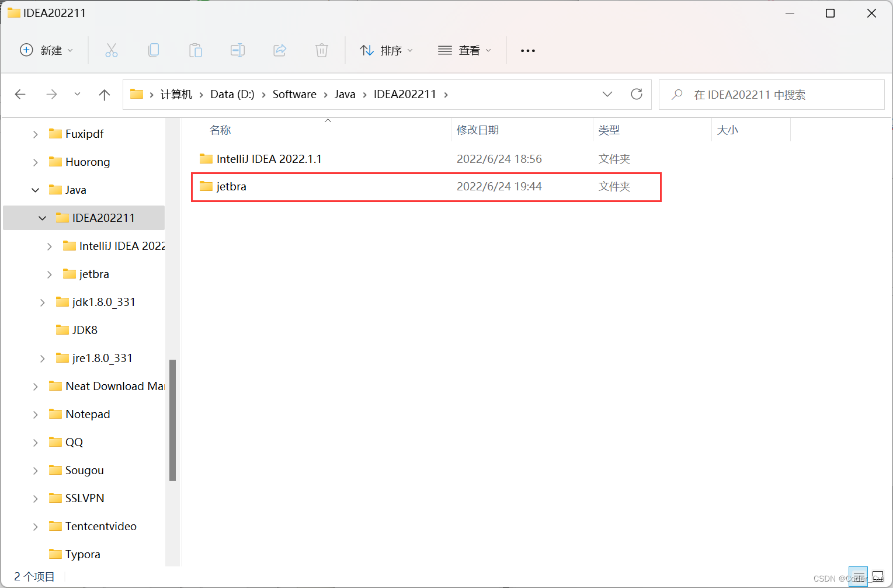Click the navigation pane scrollbar thumb
893x588 pixels.
(172, 420)
